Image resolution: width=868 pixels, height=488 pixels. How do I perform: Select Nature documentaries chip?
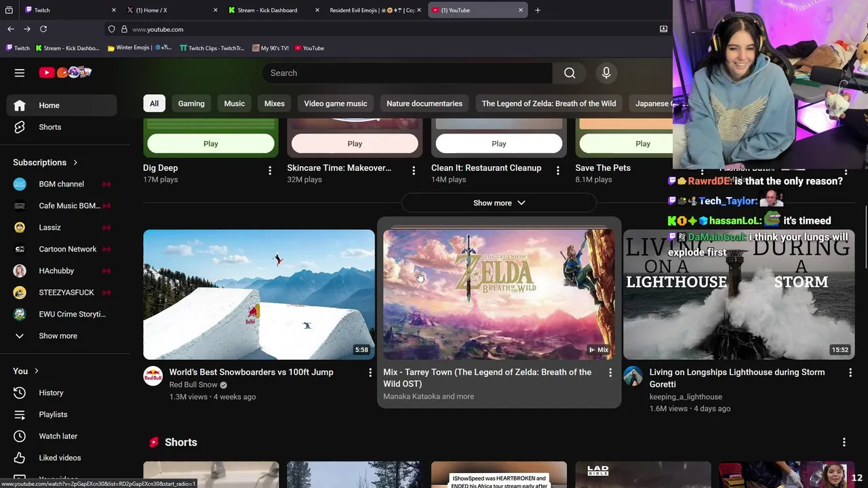[x=425, y=104]
